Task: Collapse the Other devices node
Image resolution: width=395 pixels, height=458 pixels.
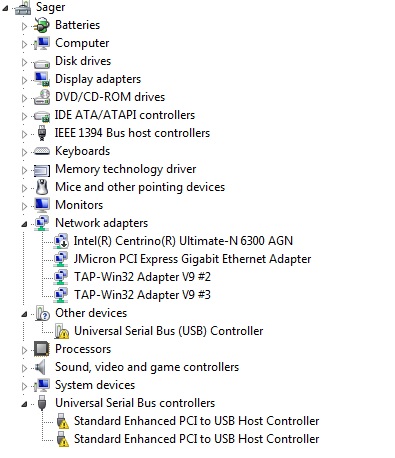Action: (24, 314)
